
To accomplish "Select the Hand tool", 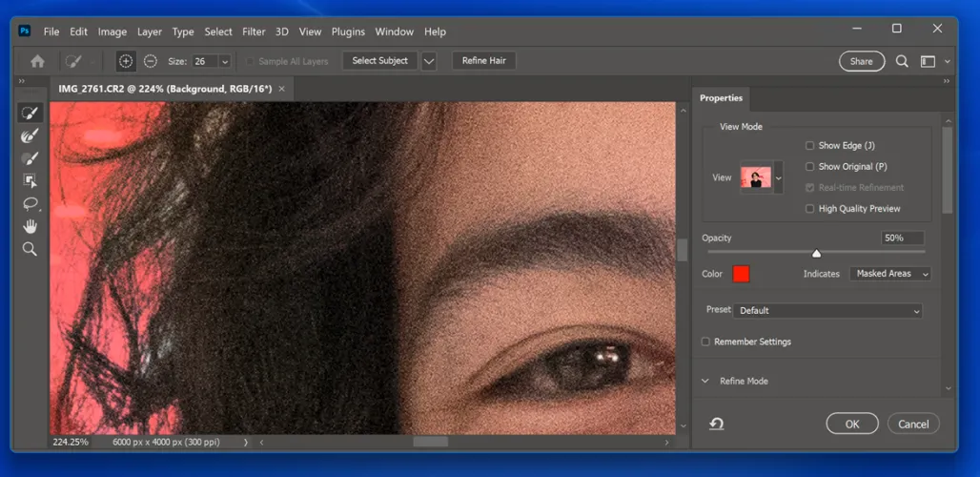I will pyautogui.click(x=30, y=226).
